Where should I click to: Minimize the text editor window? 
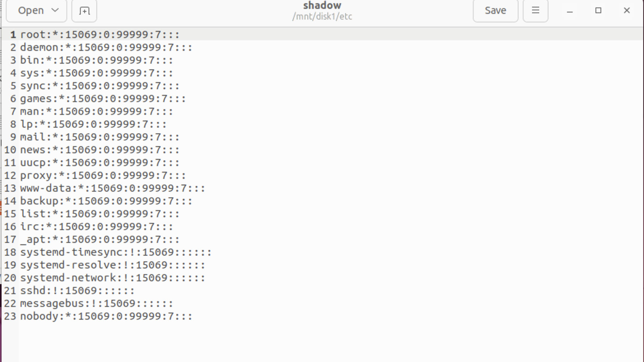click(x=570, y=11)
